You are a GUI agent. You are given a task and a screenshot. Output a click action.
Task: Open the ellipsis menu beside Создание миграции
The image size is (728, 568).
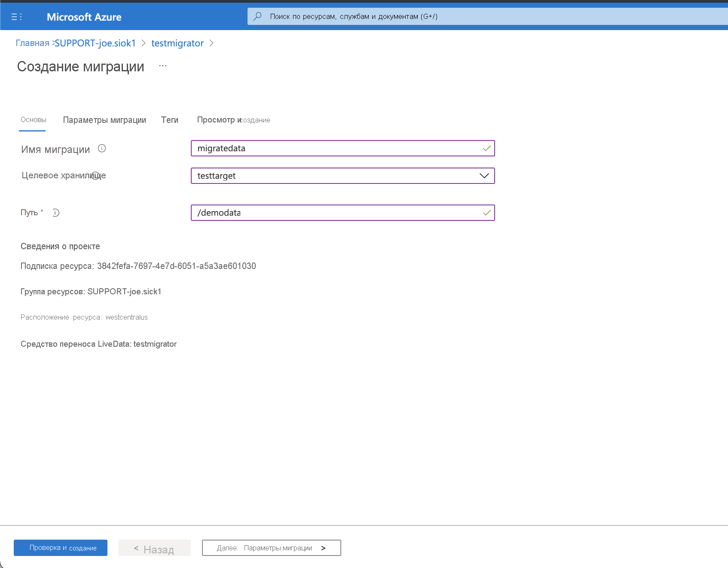tap(162, 65)
